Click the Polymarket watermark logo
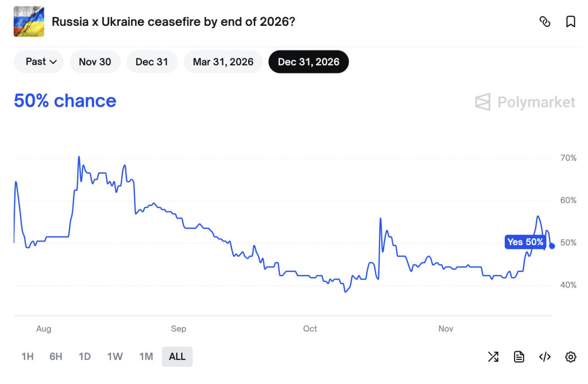 pos(524,102)
